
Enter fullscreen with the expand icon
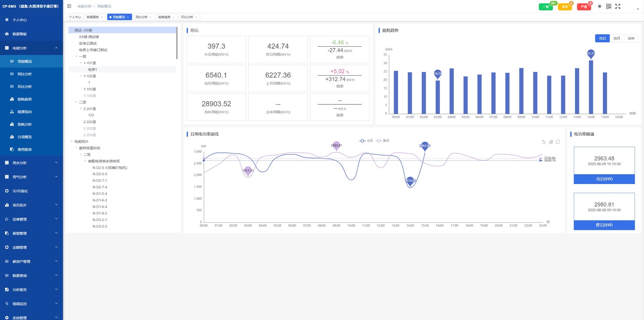click(618, 6)
